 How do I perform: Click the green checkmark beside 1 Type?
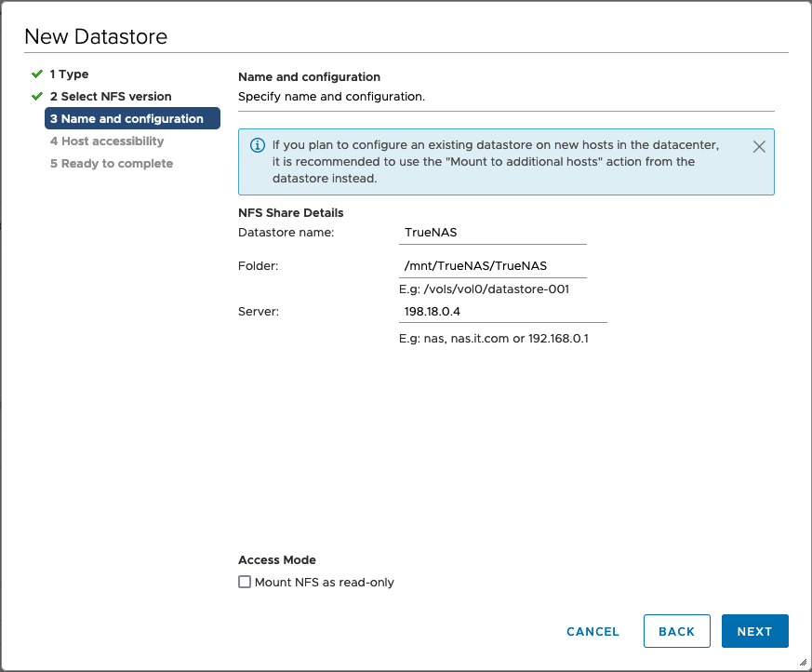pyautogui.click(x=37, y=74)
